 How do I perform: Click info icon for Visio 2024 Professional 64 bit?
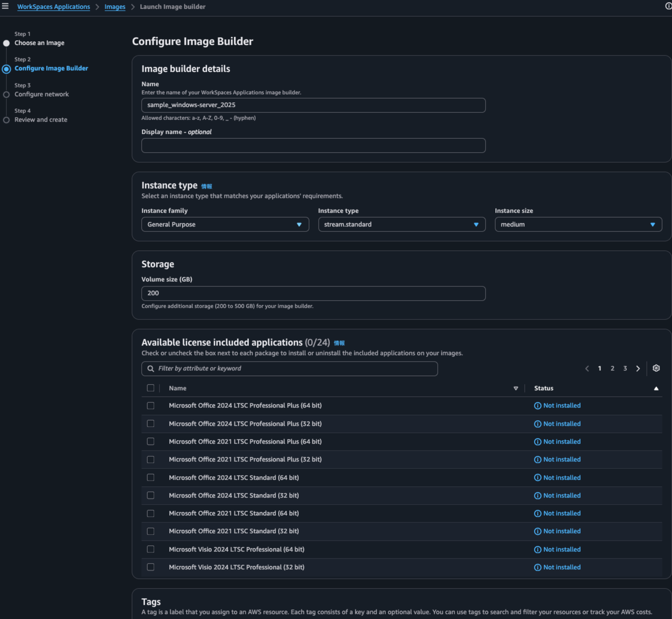tap(537, 550)
